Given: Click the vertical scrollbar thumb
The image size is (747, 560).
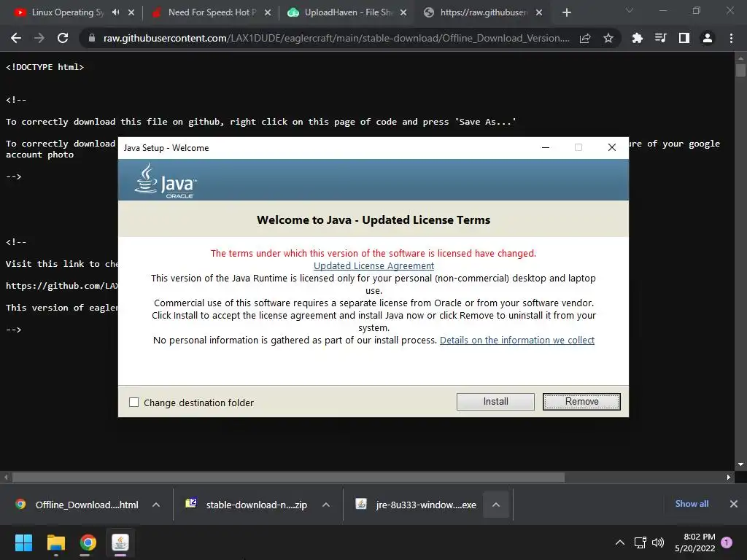Looking at the screenshot, I should coord(740,71).
